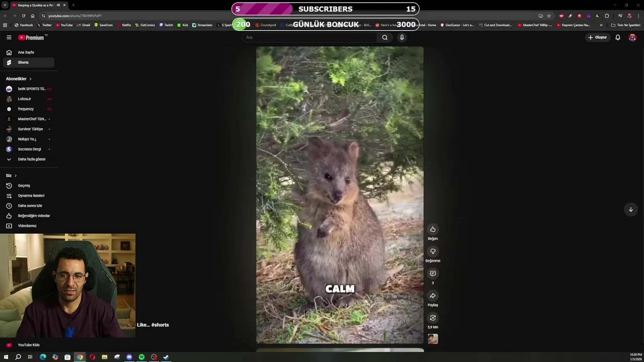
Task: Open frequenzy subscription channel
Action: [28, 109]
